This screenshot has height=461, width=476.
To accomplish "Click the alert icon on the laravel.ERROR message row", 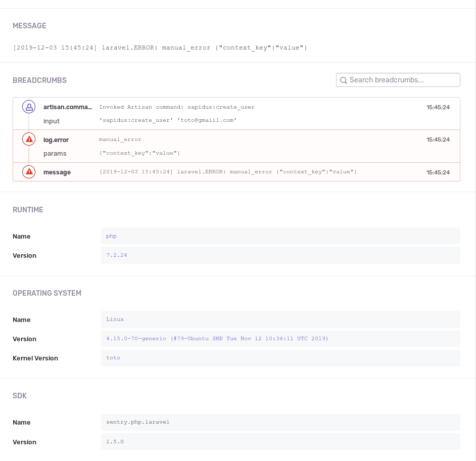I will pyautogui.click(x=29, y=172).
